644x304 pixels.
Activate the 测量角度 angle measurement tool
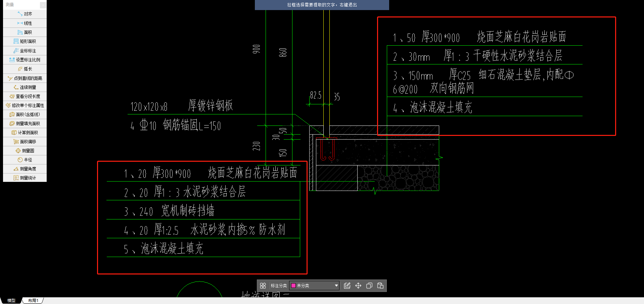click(x=25, y=169)
